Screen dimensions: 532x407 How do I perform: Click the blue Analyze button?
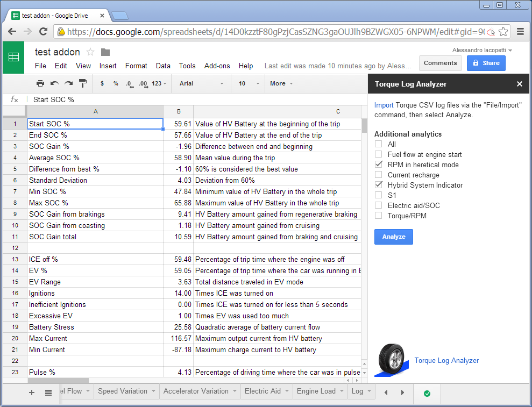(394, 237)
